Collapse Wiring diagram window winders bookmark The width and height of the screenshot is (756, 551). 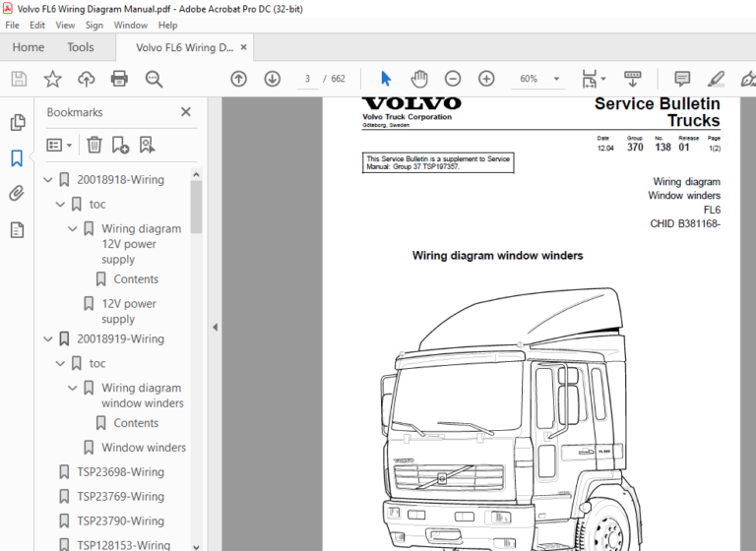coord(72,388)
